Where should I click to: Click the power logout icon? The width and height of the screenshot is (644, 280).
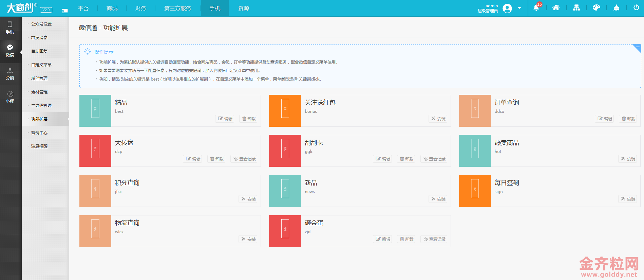tap(636, 8)
